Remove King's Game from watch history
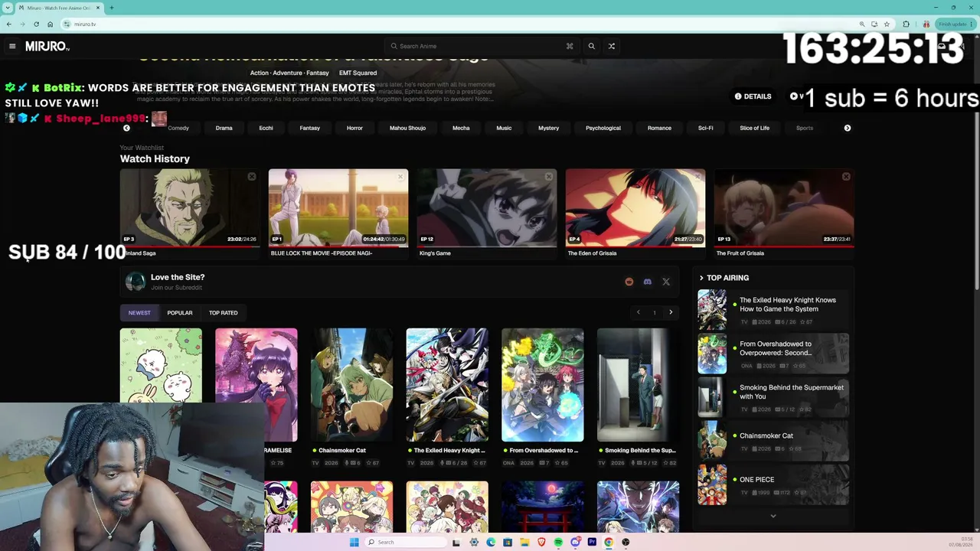Viewport: 980px width, 551px height. pyautogui.click(x=548, y=177)
